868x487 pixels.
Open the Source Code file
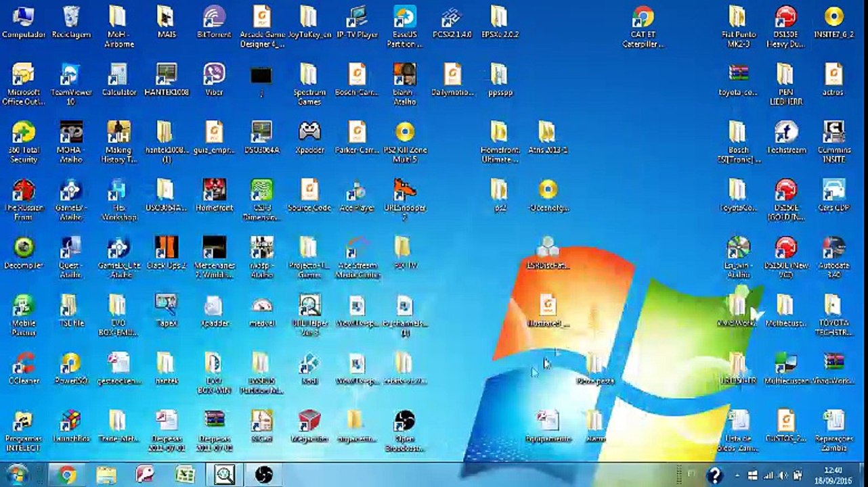tap(309, 195)
